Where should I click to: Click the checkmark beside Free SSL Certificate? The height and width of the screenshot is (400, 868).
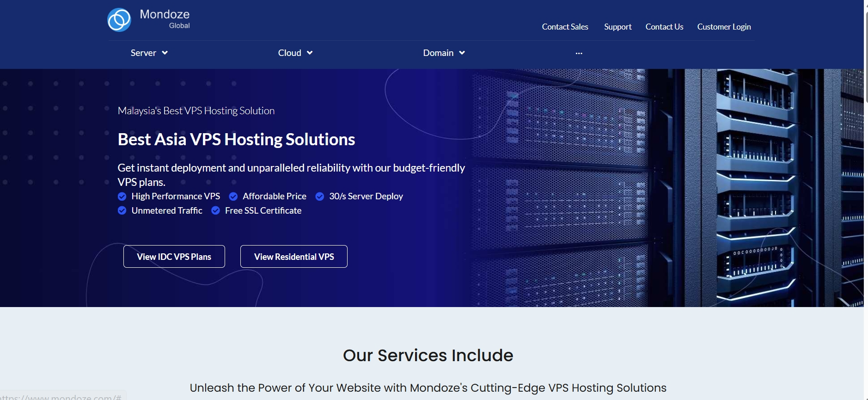pyautogui.click(x=215, y=211)
